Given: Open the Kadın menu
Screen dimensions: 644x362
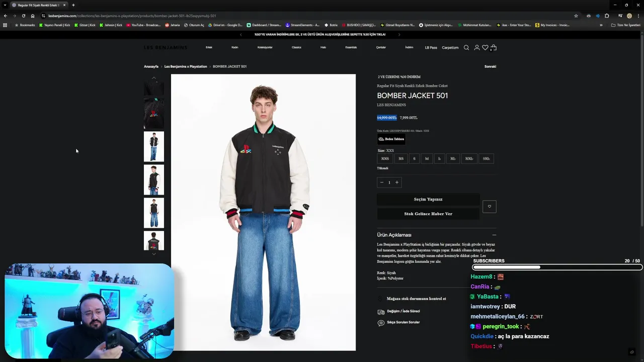Looking at the screenshot, I should click(x=234, y=47).
